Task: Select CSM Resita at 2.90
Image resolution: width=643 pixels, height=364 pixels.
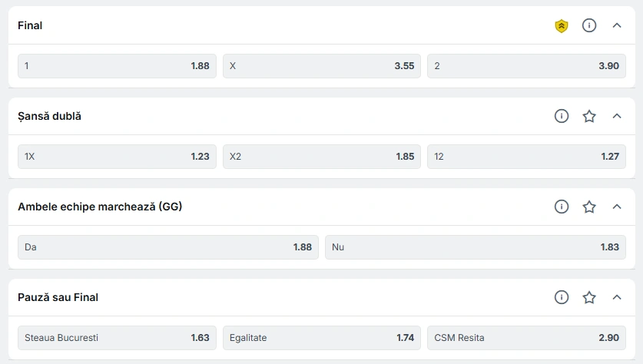Action: pyautogui.click(x=526, y=338)
